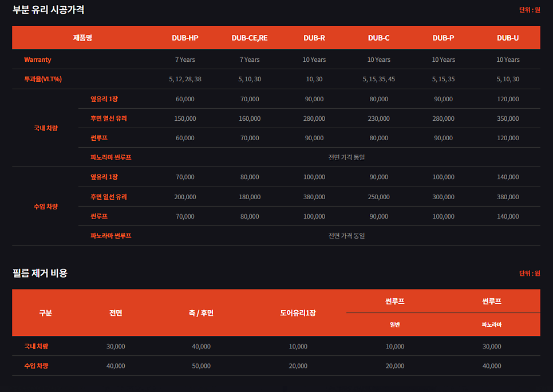Image resolution: width=553 pixels, height=392 pixels.
Task: Click VLT value '5, 15, 35, 45'
Action: click(x=379, y=79)
